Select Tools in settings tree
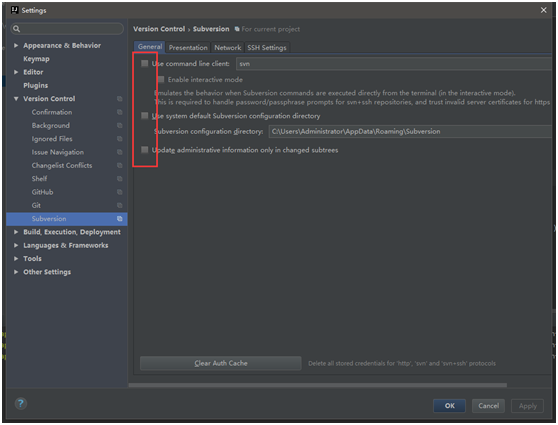Image resolution: width=558 pixels, height=425 pixels. (x=32, y=259)
